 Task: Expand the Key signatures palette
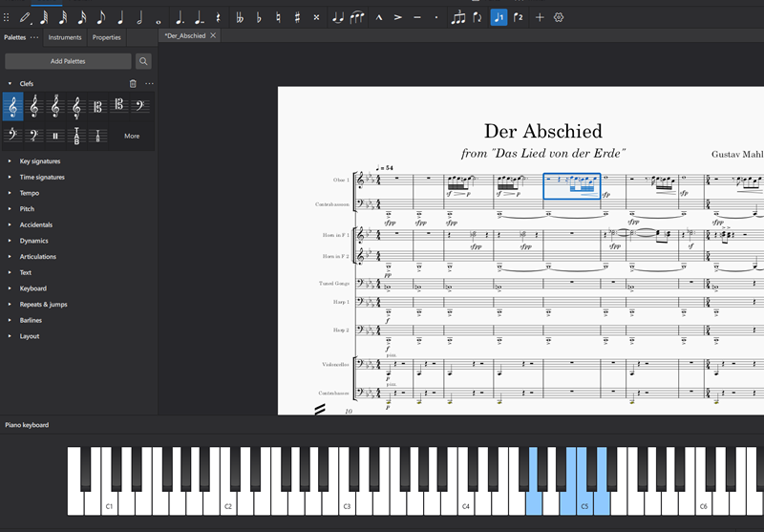pyautogui.click(x=39, y=161)
